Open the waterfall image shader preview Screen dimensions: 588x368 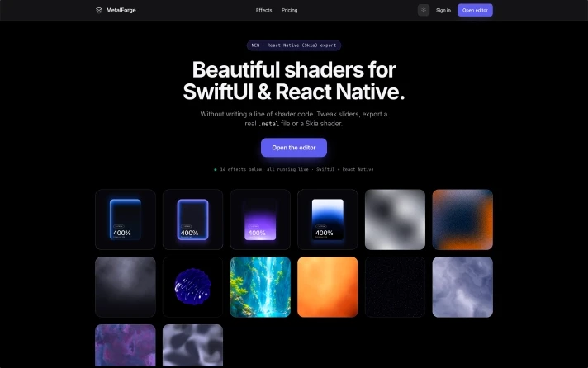(260, 287)
